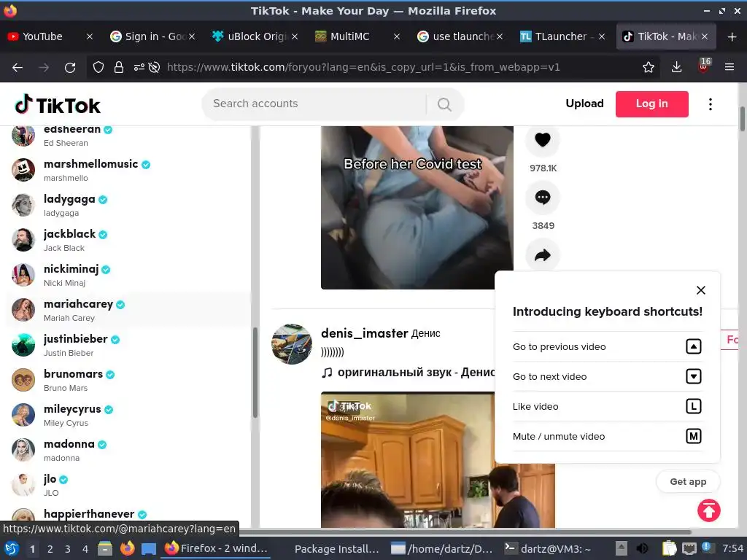The image size is (747, 560).
Task: Open comments on the Covid test video
Action: [542, 197]
